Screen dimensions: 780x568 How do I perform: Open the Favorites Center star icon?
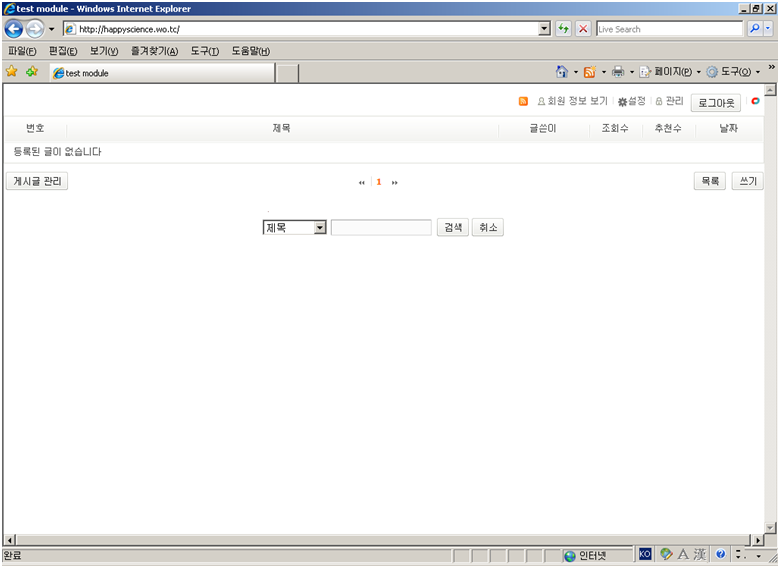click(11, 72)
